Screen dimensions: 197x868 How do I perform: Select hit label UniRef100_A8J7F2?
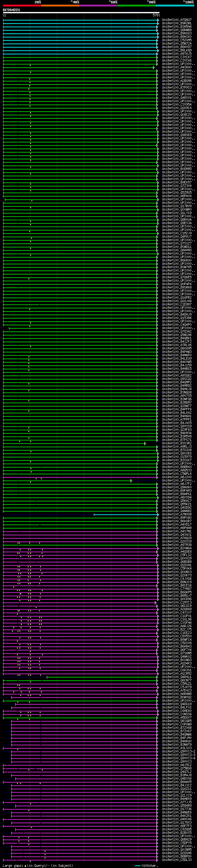point(177,484)
